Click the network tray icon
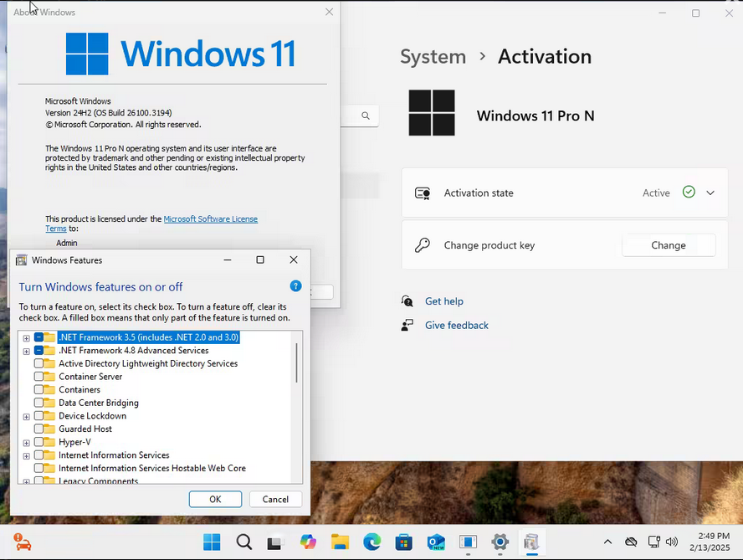 [x=654, y=542]
